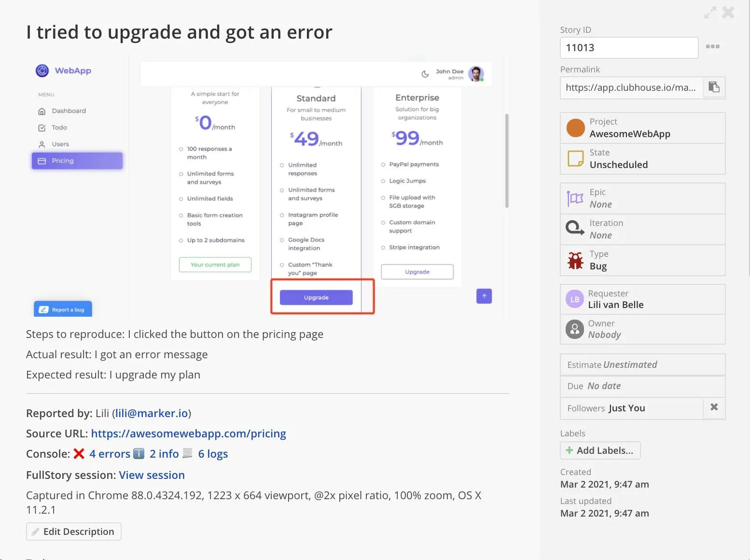Open the FullStory View session link
750x560 pixels.
point(152,475)
